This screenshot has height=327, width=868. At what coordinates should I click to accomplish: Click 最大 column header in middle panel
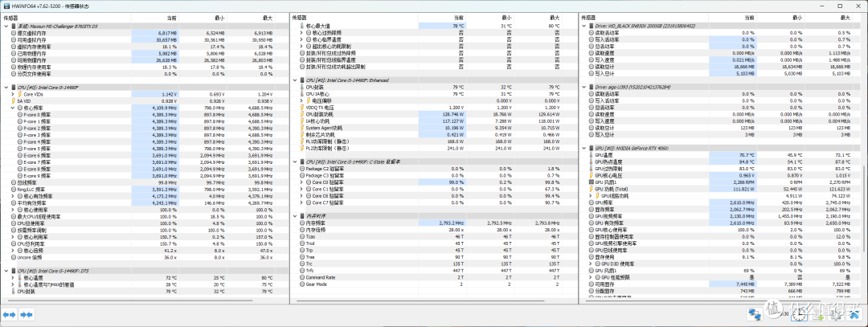click(538, 18)
